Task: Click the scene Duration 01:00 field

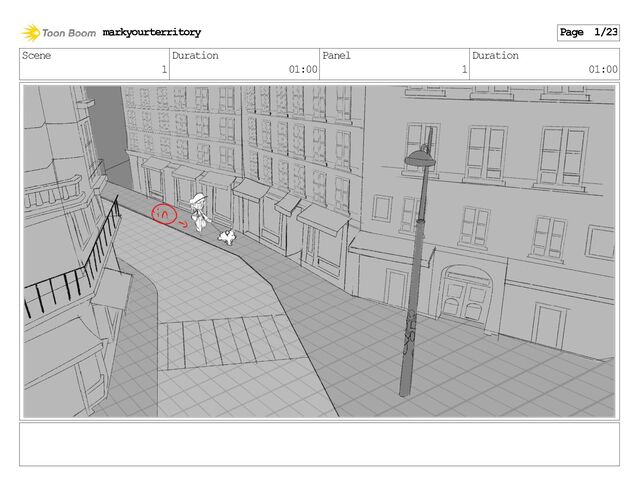Action: click(244, 63)
